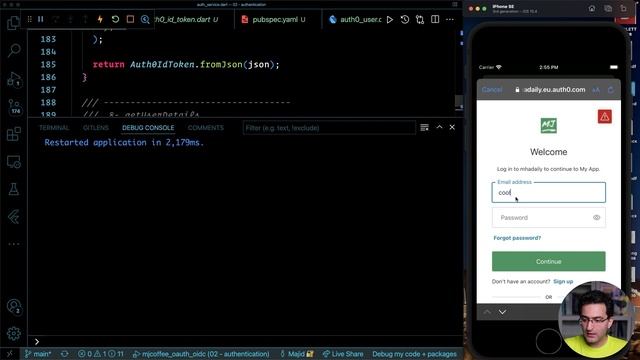Open Accounts menu in activity bar
The height and width of the screenshot is (360, 640).
click(x=14, y=306)
